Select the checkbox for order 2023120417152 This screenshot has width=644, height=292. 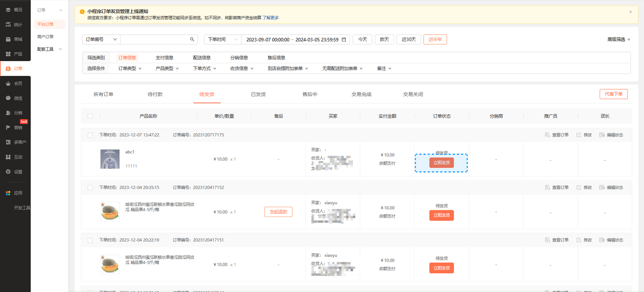[x=90, y=188]
